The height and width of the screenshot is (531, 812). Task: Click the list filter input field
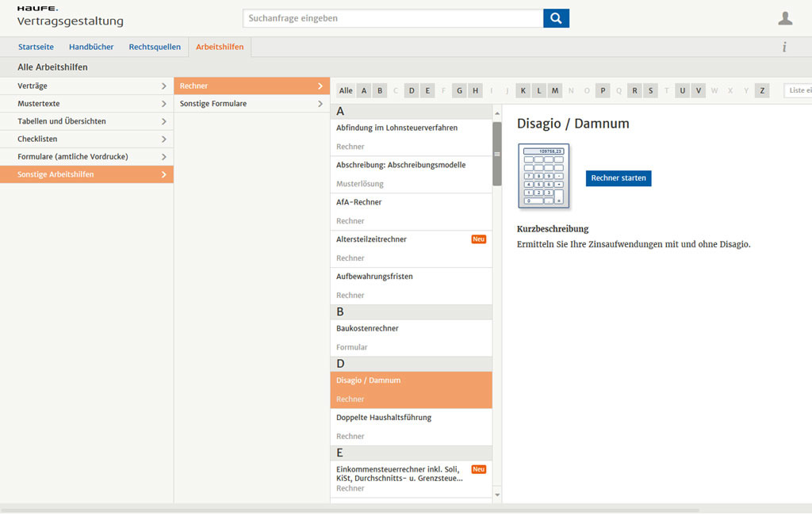[798, 90]
